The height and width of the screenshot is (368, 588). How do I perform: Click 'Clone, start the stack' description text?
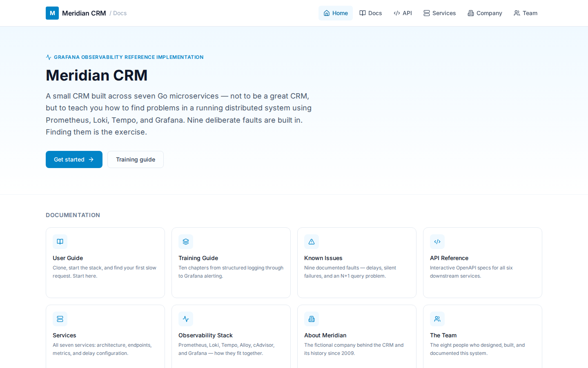click(105, 272)
